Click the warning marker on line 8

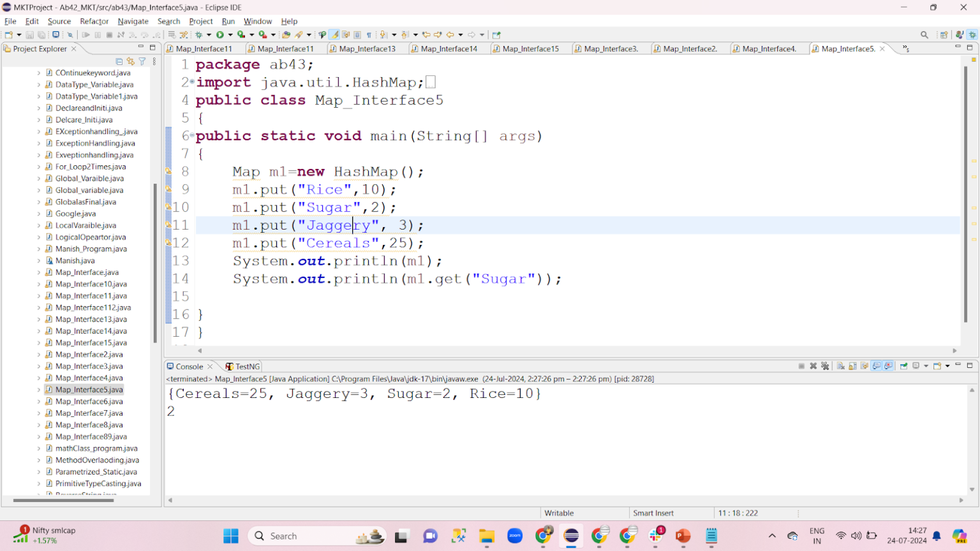coord(168,172)
